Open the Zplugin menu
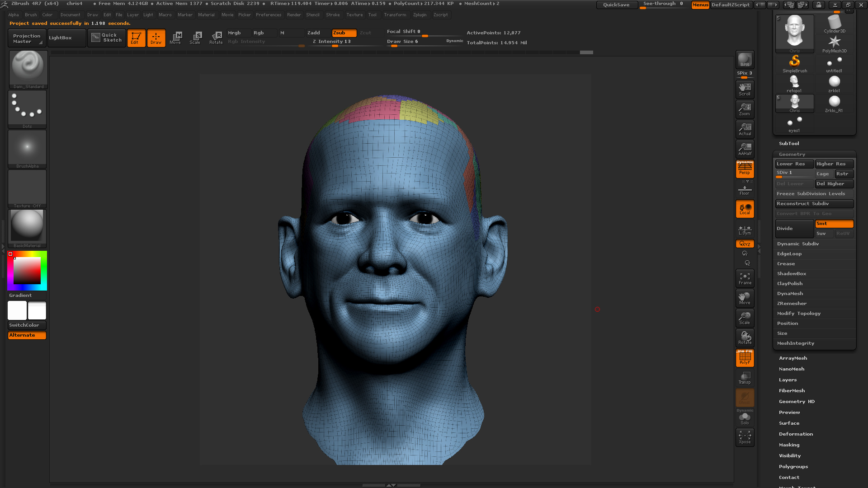This screenshot has width=868, height=488. click(x=420, y=15)
